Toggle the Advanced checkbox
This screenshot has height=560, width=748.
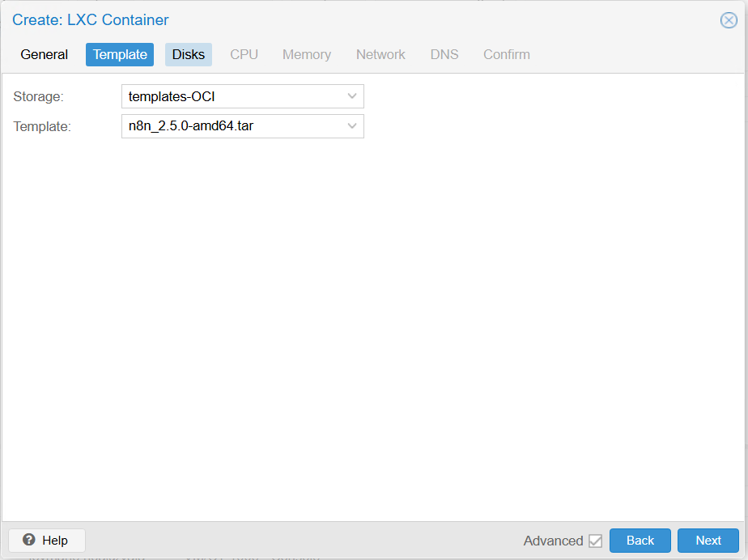coord(595,541)
